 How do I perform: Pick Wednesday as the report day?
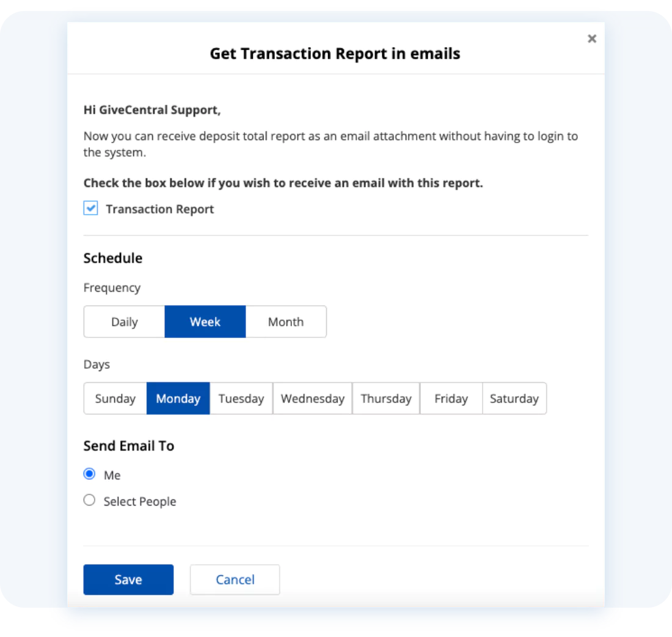point(312,398)
